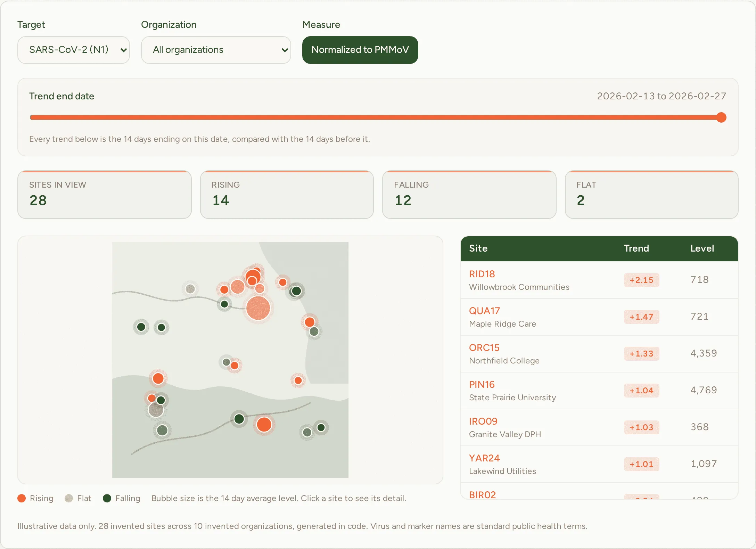Sort the table by the Site column header
This screenshot has height=549, width=756.
pyautogui.click(x=478, y=248)
